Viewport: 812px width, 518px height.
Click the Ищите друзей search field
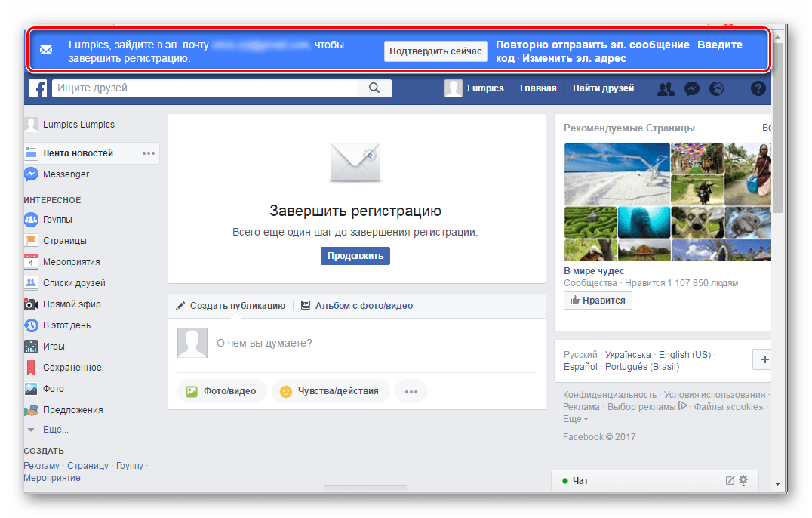(205, 88)
